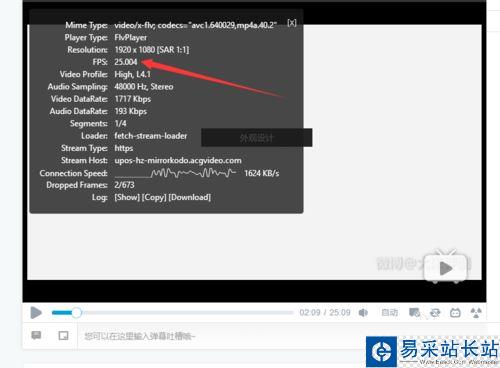
Task: Click the square danmaku mode icon beside input
Action: click(63, 335)
